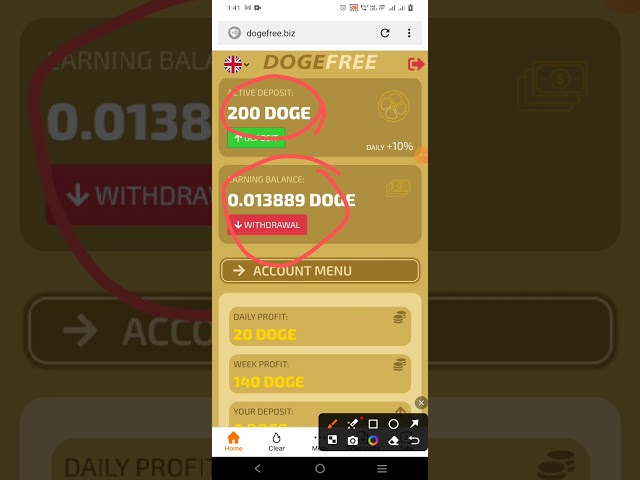The height and width of the screenshot is (480, 640).
Task: Open the UK flag language dropdown
Action: coord(236,64)
